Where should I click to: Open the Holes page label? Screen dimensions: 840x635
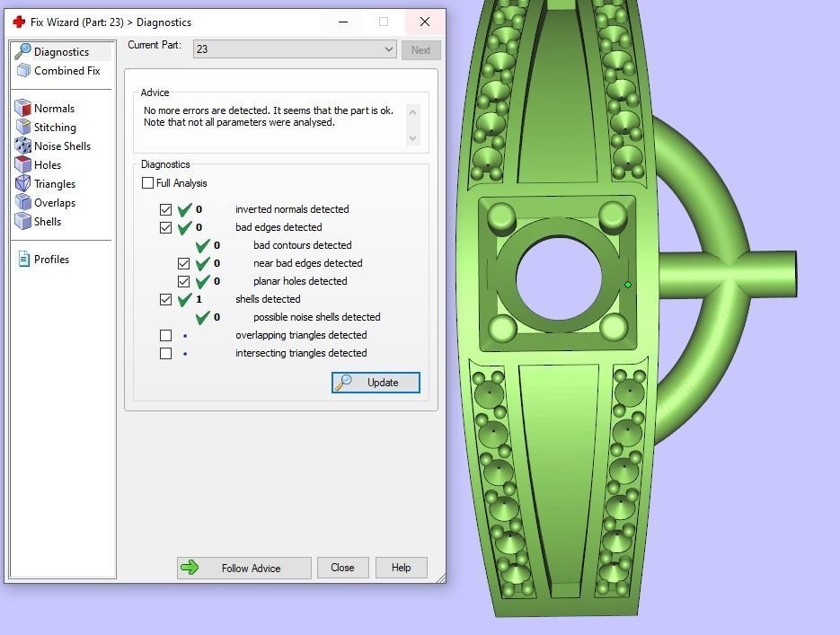coord(48,165)
